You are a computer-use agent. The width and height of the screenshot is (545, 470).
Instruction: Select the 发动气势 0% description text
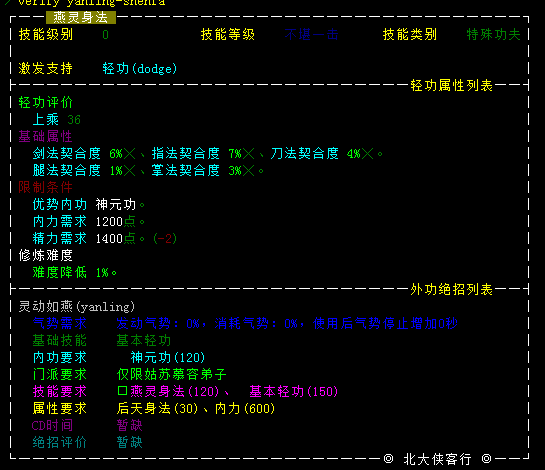(287, 324)
